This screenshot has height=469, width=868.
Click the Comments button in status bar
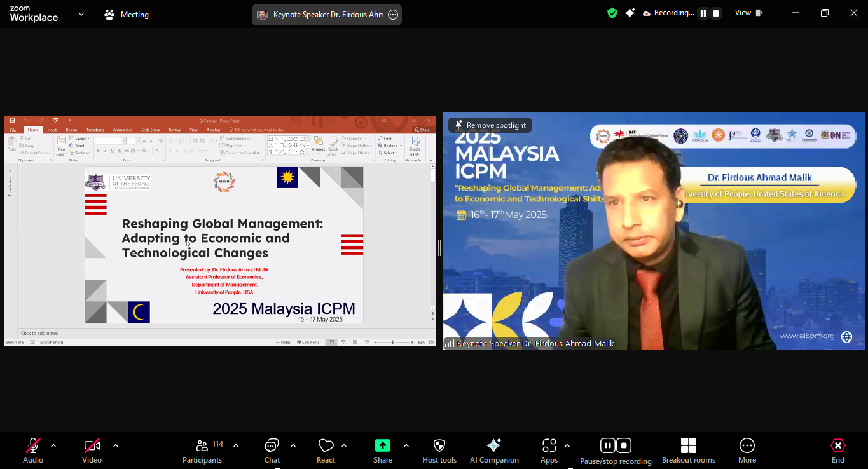[308, 342]
